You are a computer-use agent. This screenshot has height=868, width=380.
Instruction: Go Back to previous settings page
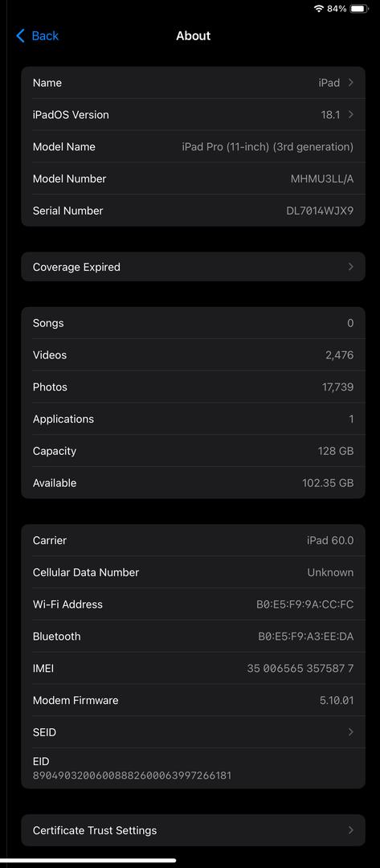[x=37, y=36]
